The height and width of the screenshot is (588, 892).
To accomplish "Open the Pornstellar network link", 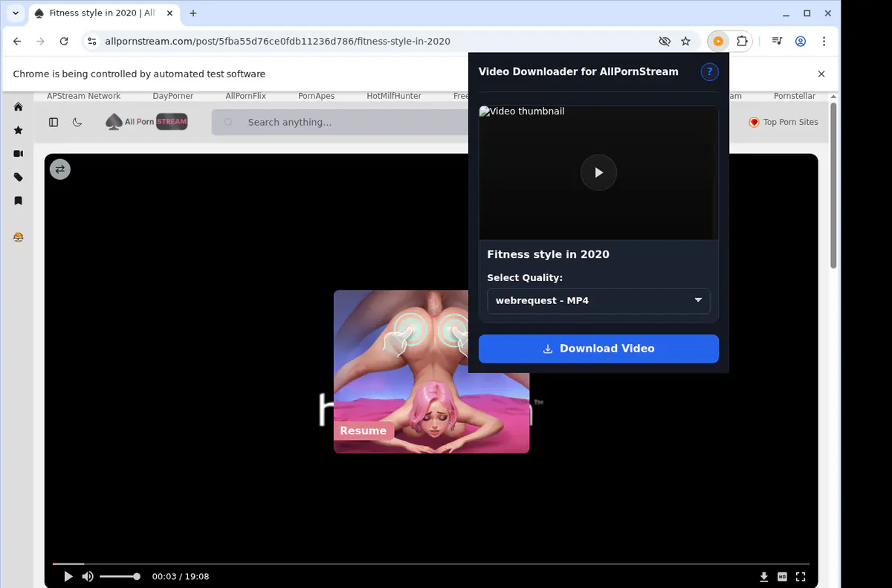I will [x=795, y=96].
